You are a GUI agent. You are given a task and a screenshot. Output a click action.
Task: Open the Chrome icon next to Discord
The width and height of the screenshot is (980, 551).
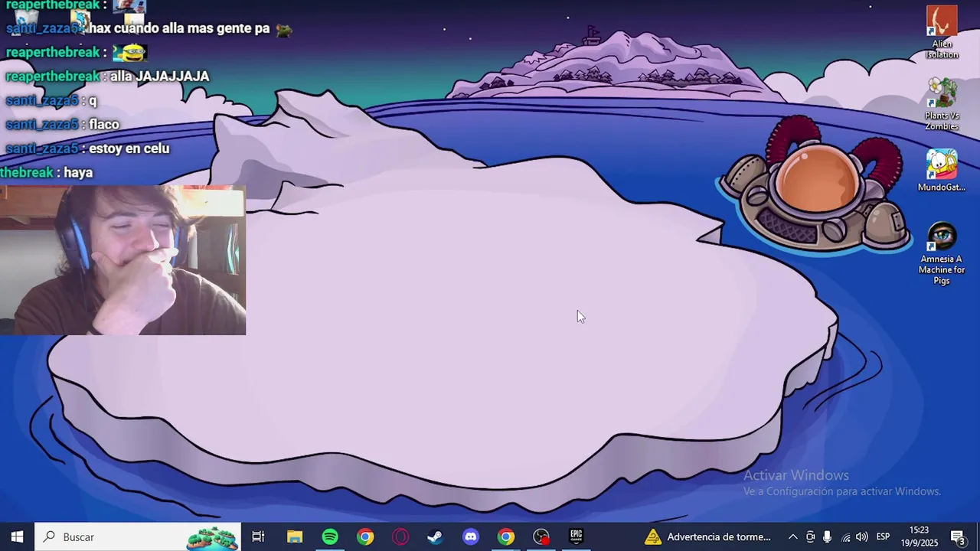click(x=506, y=536)
